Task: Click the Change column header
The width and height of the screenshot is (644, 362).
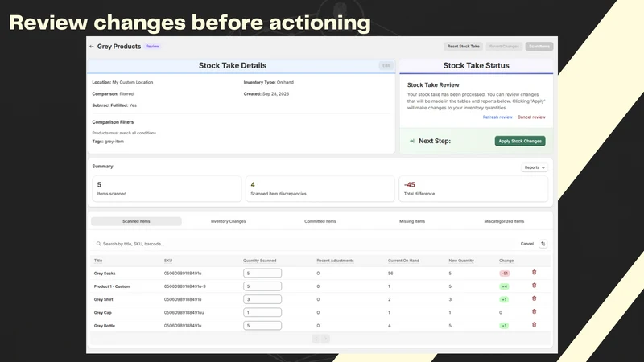Action: click(x=506, y=261)
